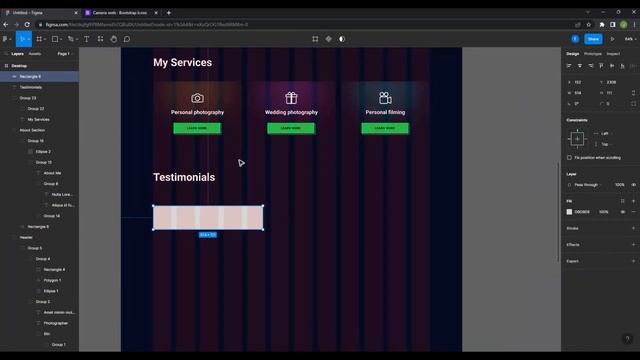Add an effect with plus icon
640x360 pixels.
633,244
